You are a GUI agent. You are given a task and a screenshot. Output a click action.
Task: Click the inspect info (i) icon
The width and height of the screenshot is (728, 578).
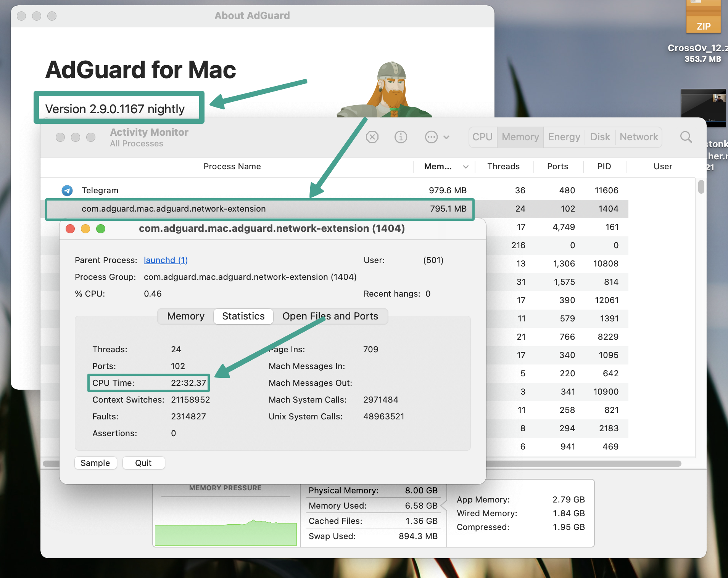tap(401, 137)
